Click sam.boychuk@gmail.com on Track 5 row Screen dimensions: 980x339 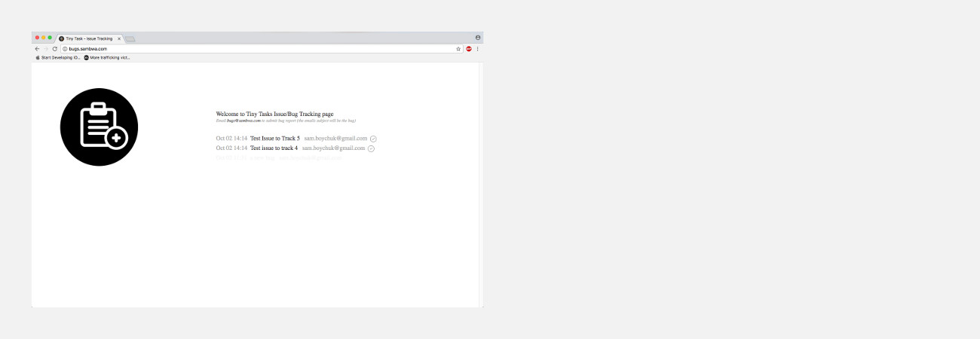pos(335,139)
